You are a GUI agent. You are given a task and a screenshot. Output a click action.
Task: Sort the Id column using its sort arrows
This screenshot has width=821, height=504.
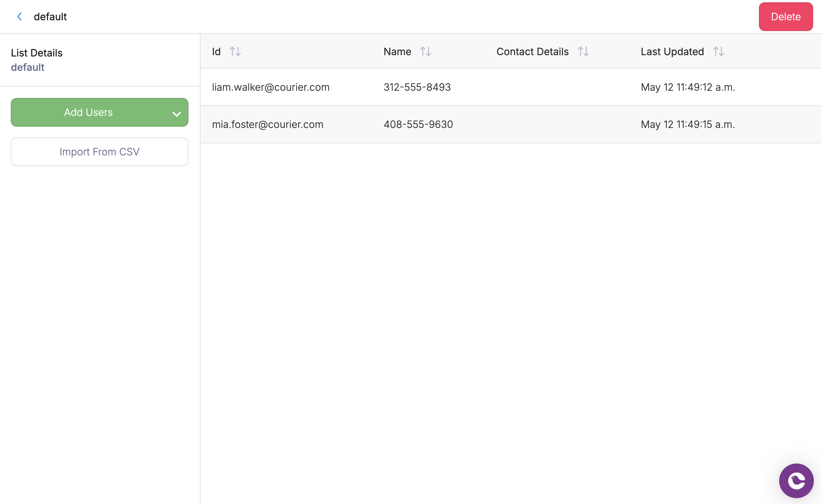[x=235, y=52]
